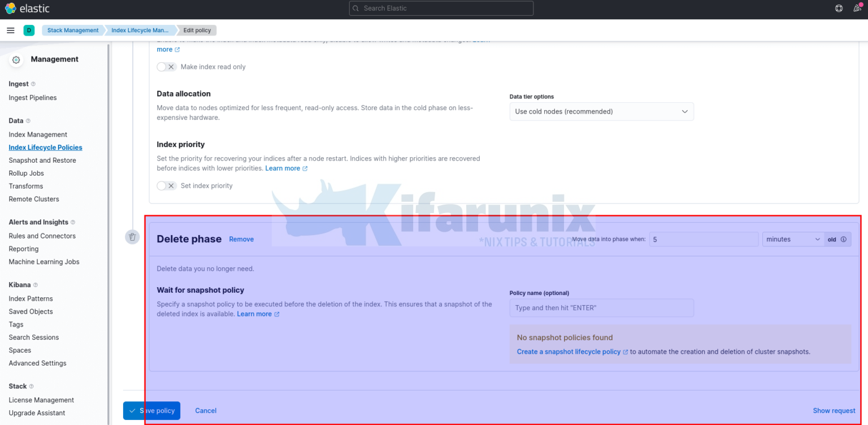The width and height of the screenshot is (868, 425).
Task: Open Spaces in sidebar
Action: coord(20,351)
